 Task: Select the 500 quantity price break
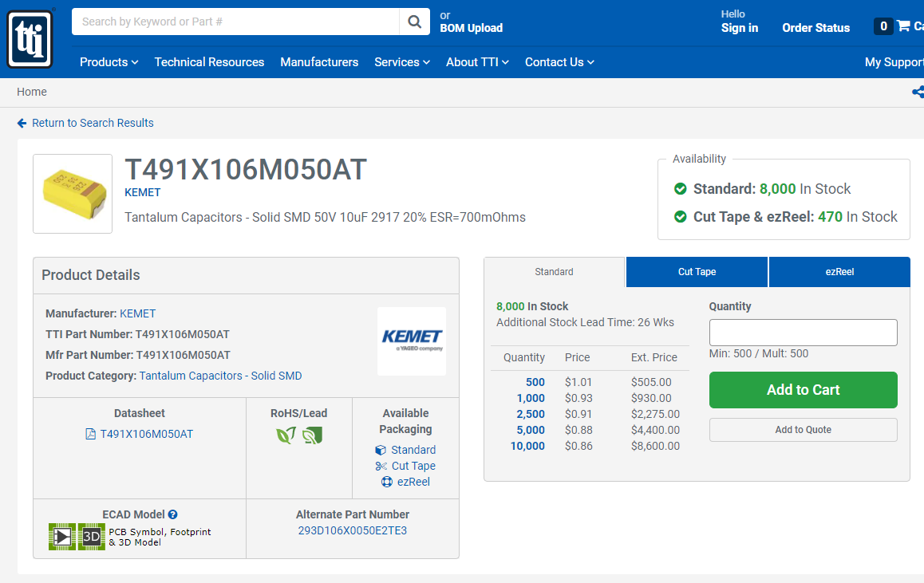[535, 382]
